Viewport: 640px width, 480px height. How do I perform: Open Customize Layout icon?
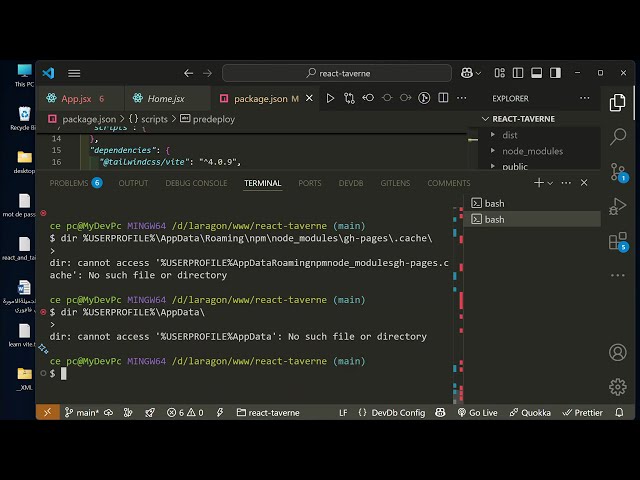coord(500,73)
